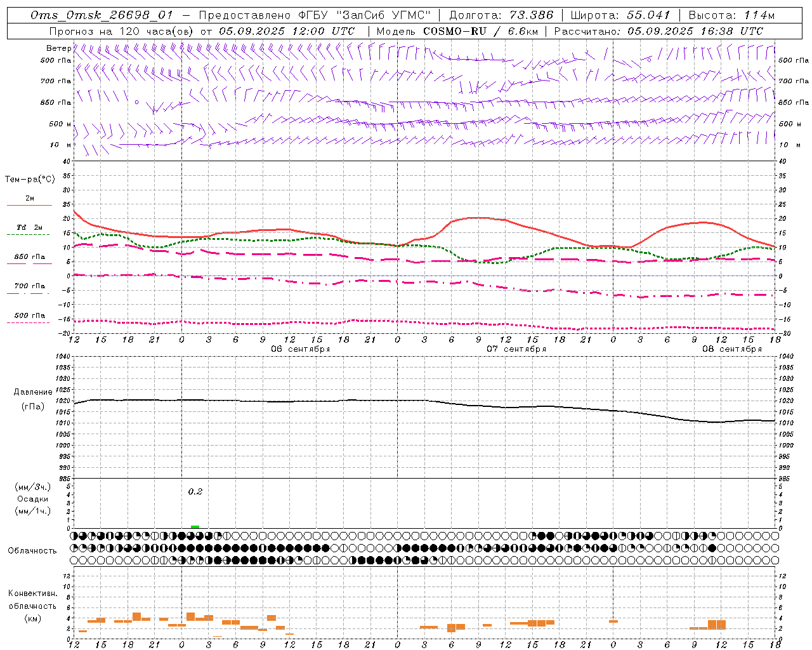
Task: Click the green precipitation bar below 0.2
Action: (x=195, y=526)
